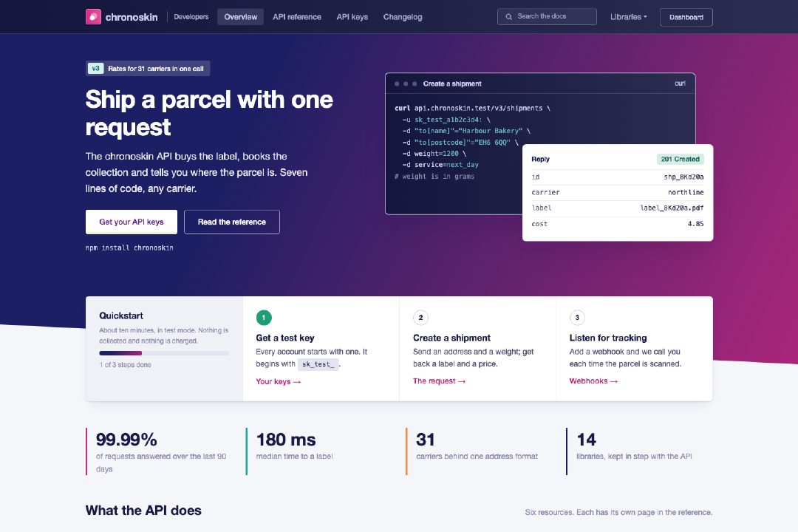
Task: Focus the Search the docs field
Action: tap(547, 17)
